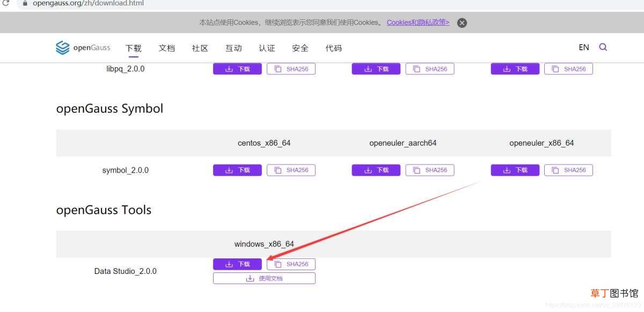The width and height of the screenshot is (644, 312).
Task: Reload the page with the refresh icon
Action: (x=6, y=3)
